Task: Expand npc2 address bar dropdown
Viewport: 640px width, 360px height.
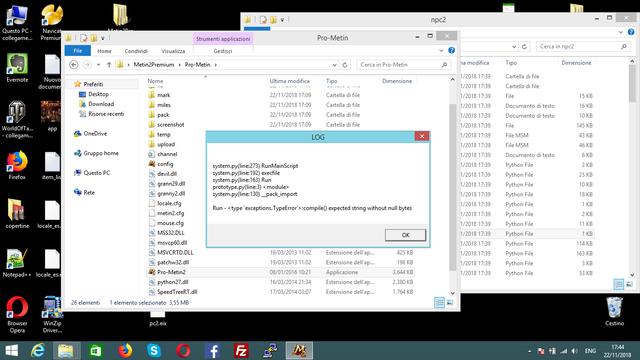Action: point(514,47)
